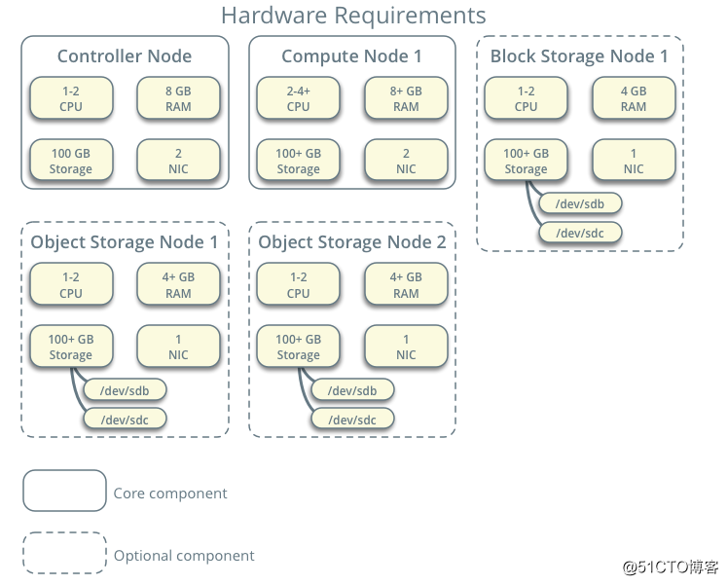
Task: Click Controller Node 1-2 CPU box
Action: 71,98
